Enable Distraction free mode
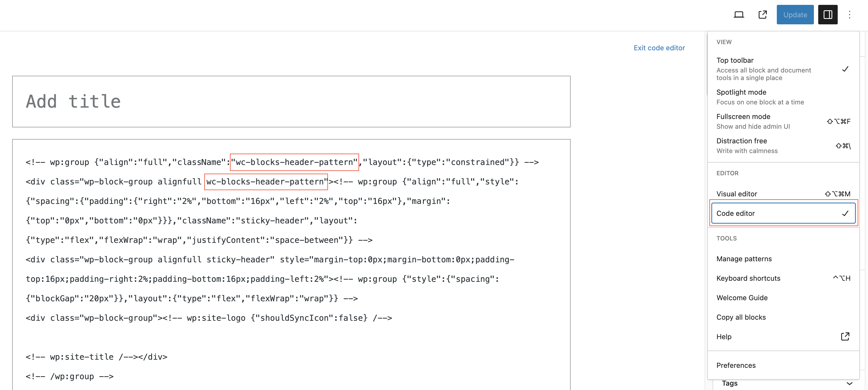The width and height of the screenshot is (868, 390). click(783, 146)
